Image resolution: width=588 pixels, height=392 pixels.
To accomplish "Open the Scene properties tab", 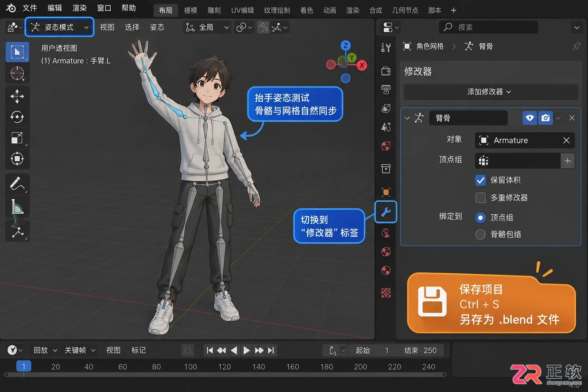I will pos(386,127).
